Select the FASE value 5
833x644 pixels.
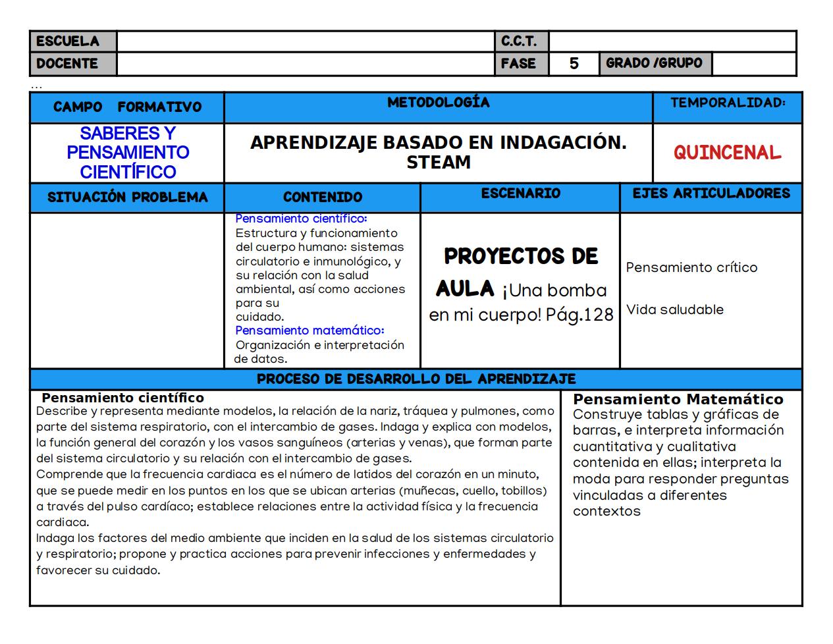(x=574, y=64)
